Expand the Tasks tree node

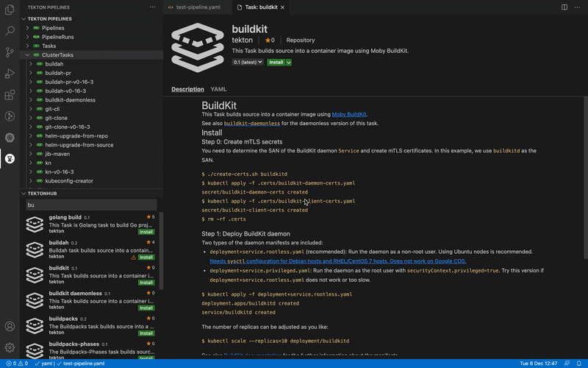pos(27,46)
